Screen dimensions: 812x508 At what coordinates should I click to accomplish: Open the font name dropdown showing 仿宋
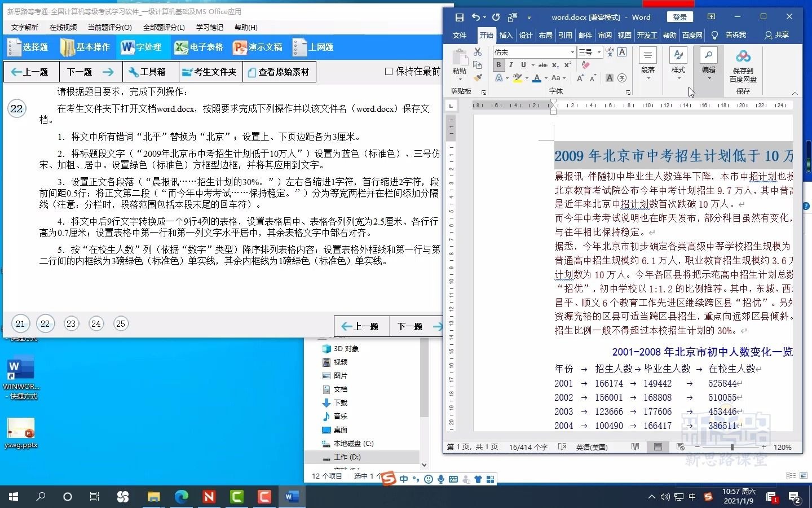[572, 51]
